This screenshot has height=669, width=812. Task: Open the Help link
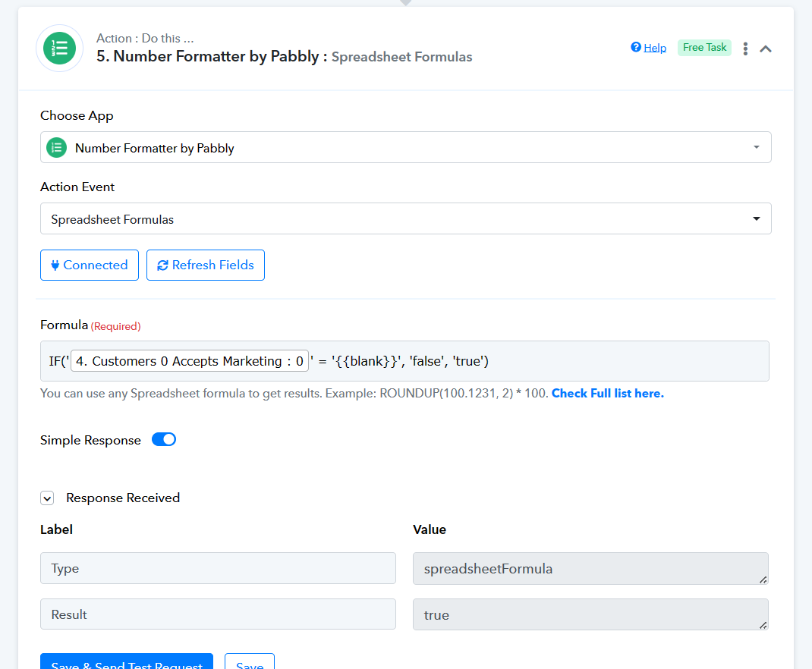pos(655,48)
